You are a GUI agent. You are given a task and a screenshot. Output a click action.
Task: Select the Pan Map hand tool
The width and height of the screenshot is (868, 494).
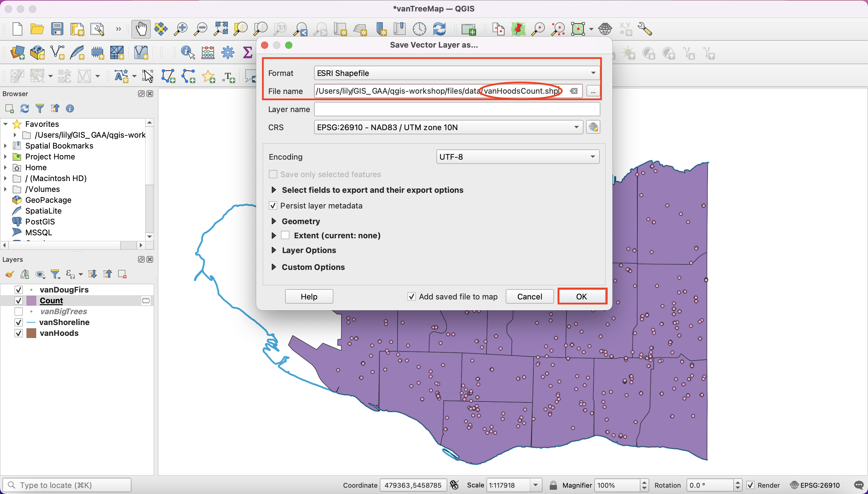[141, 29]
